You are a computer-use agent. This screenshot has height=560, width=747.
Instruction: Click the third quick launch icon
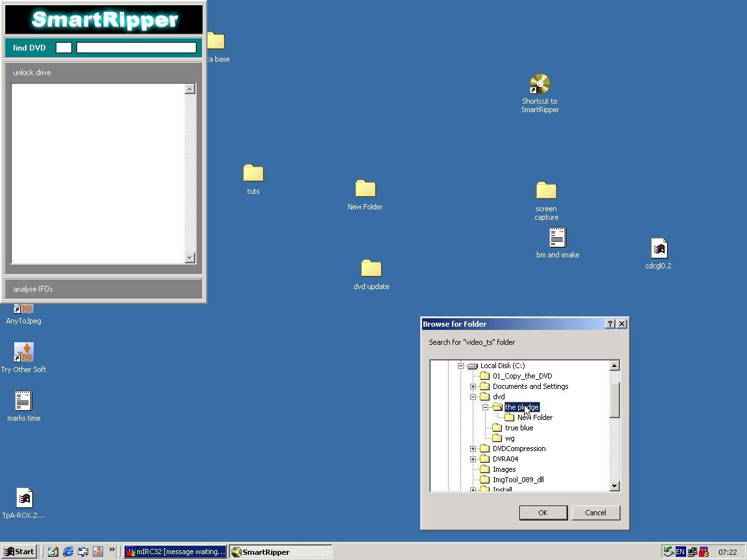pos(83,552)
